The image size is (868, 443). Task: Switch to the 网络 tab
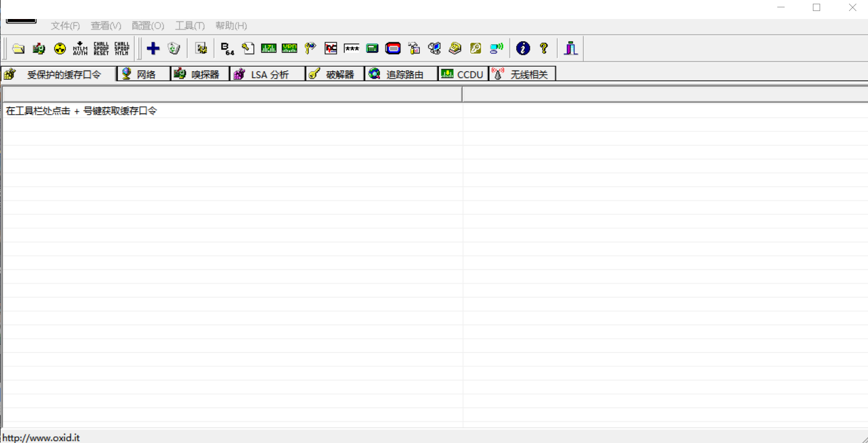pos(144,74)
